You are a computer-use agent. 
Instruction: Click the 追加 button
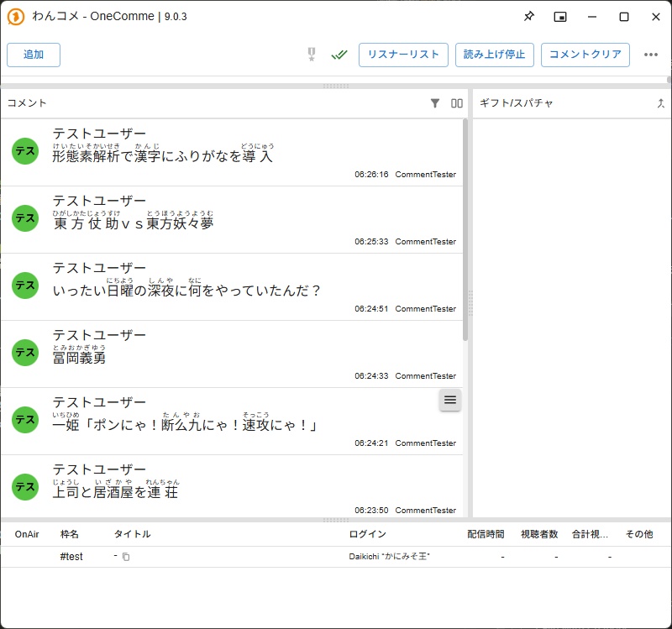coord(34,55)
